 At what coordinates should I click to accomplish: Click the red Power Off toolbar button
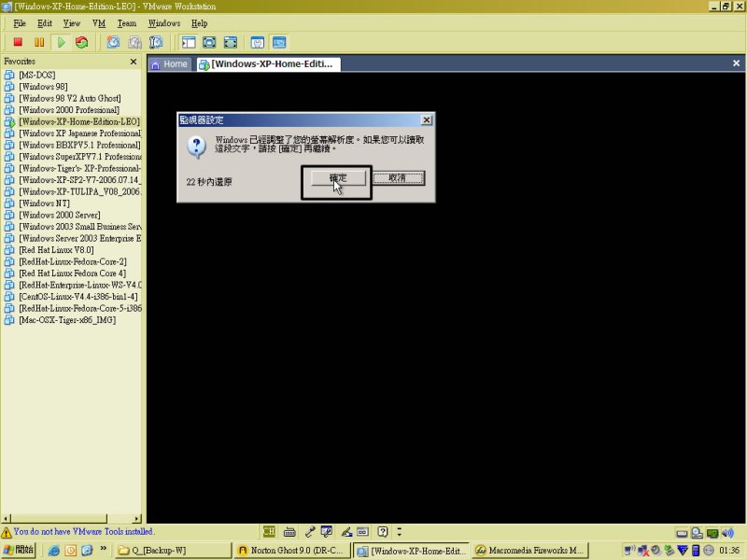click(x=18, y=42)
